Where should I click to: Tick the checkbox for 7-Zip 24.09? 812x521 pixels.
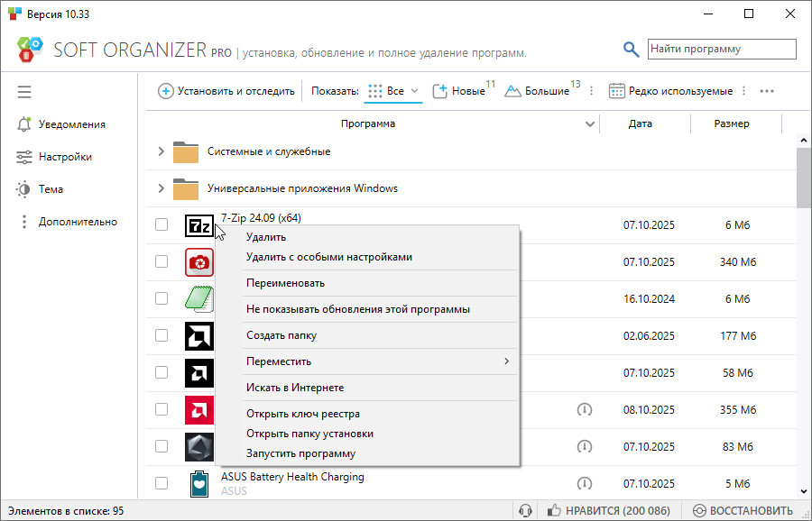[161, 224]
